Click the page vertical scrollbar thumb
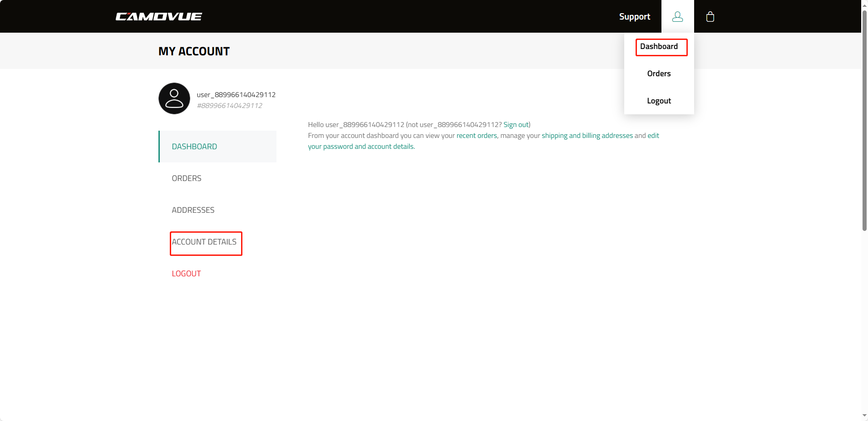 (x=864, y=120)
